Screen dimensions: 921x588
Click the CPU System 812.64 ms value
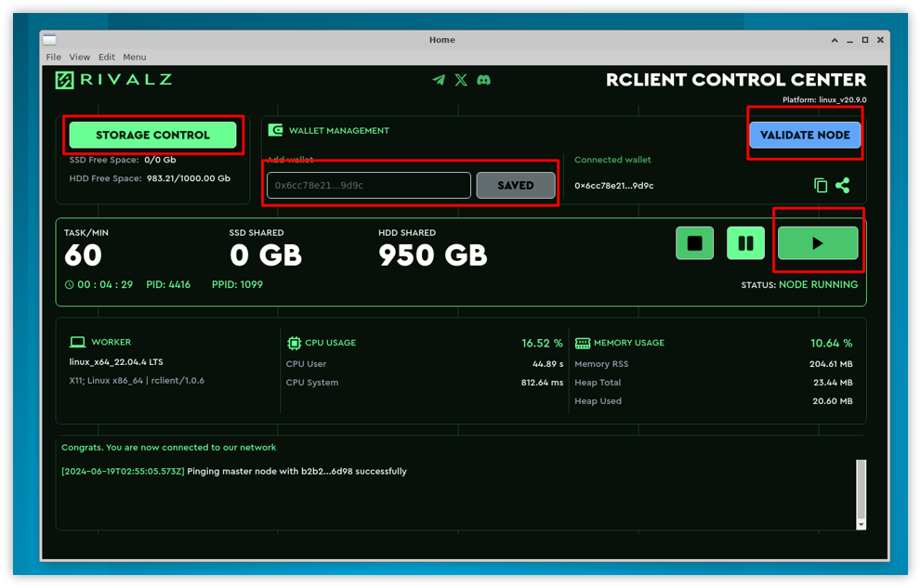click(x=542, y=383)
